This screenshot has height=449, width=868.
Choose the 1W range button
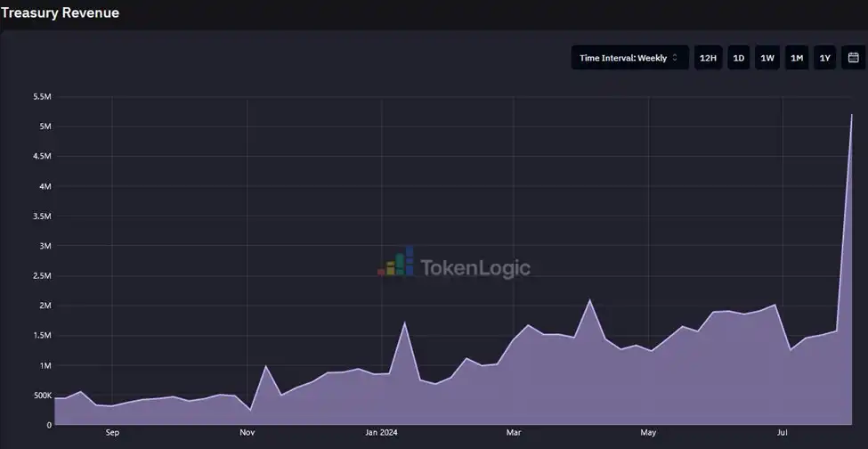767,58
